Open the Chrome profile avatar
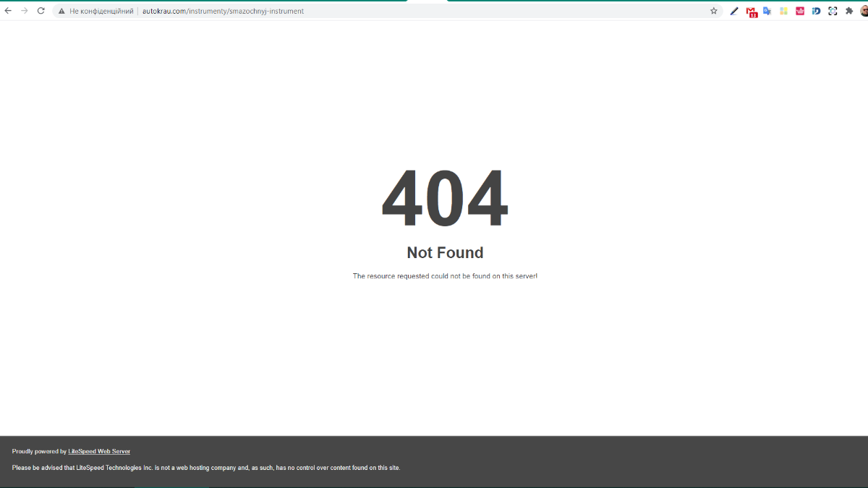 click(864, 11)
